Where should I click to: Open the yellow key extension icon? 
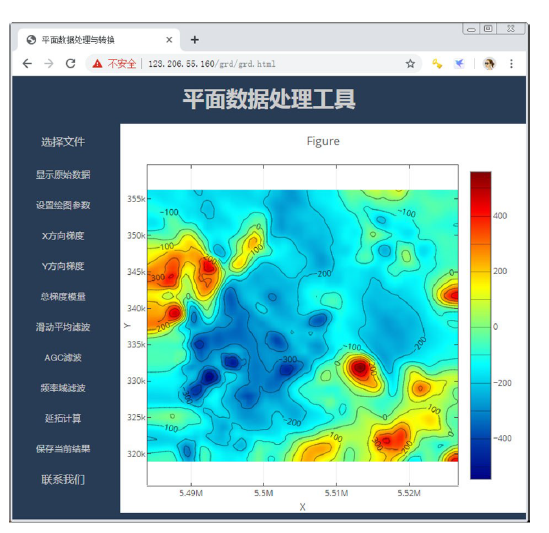coord(437,64)
